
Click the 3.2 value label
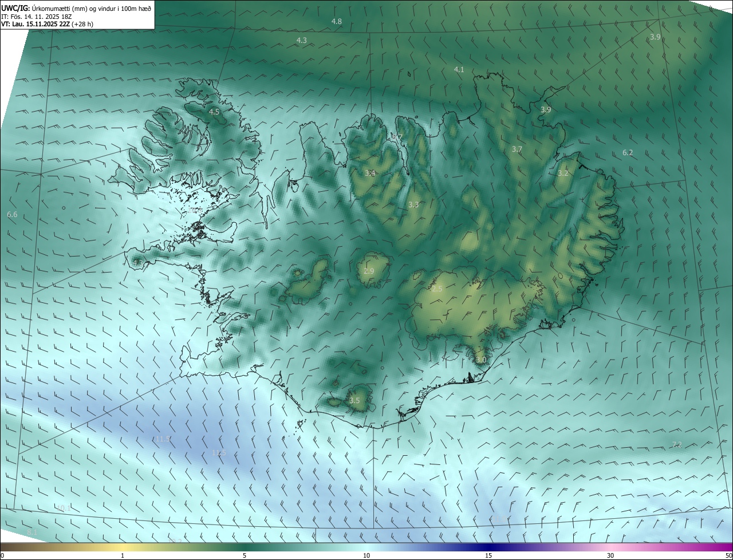(x=563, y=173)
